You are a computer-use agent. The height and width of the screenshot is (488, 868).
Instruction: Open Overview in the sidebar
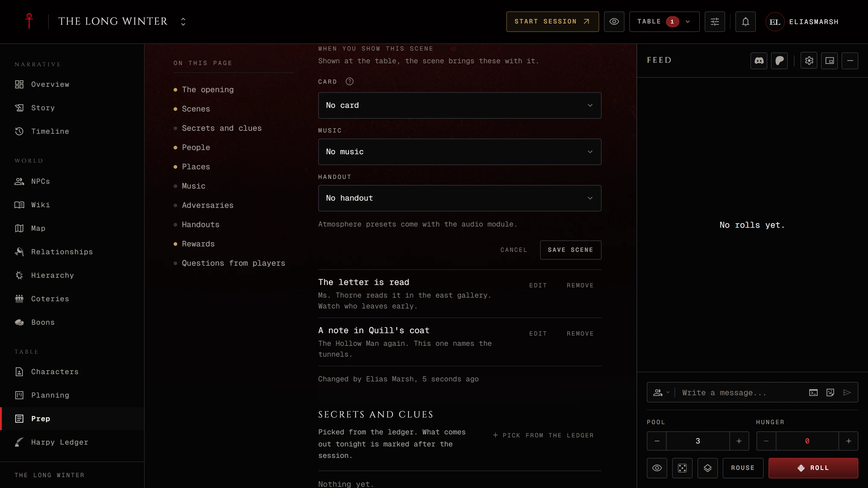point(72,84)
